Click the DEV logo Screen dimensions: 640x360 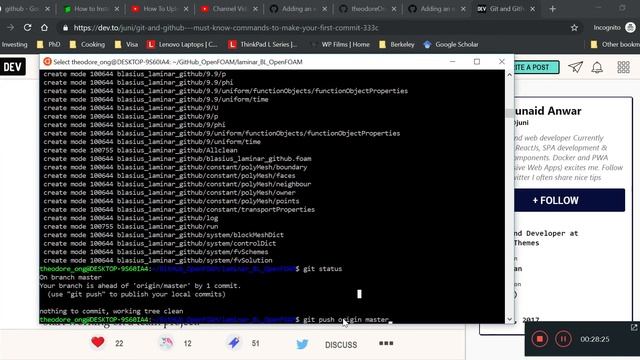[13, 67]
